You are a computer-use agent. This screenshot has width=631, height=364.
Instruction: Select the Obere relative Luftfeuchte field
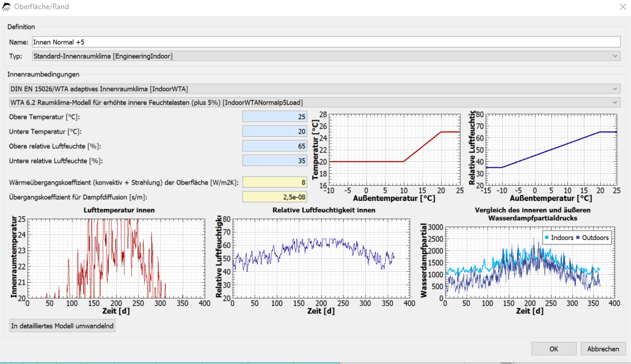point(274,146)
